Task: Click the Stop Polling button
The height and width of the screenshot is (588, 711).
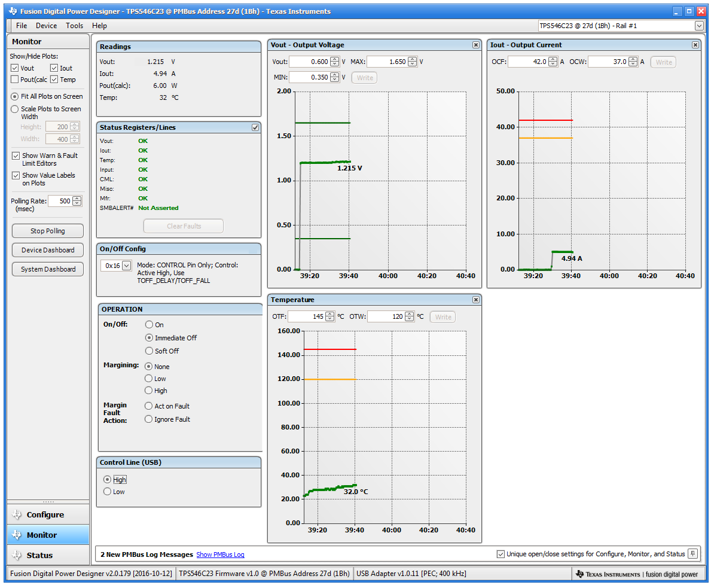Action: pos(47,230)
